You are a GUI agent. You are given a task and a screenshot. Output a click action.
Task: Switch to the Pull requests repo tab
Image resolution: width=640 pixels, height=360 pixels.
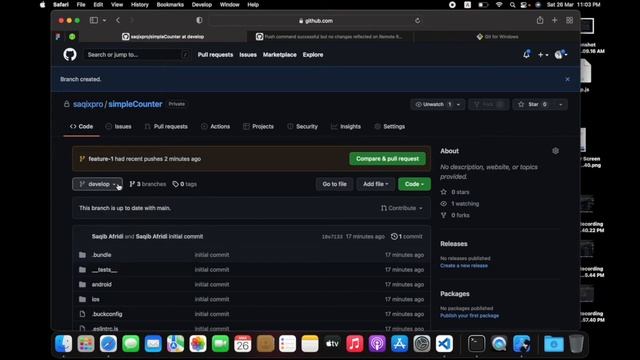coord(166,127)
